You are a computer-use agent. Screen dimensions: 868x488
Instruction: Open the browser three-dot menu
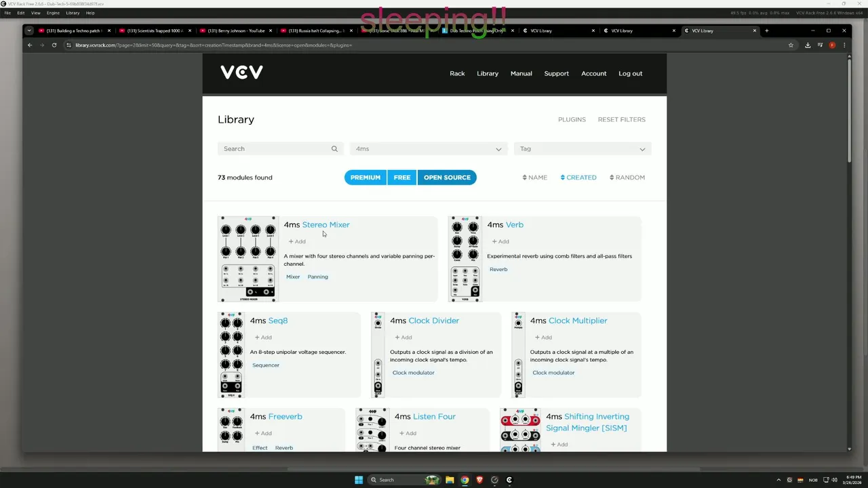pyautogui.click(x=844, y=45)
